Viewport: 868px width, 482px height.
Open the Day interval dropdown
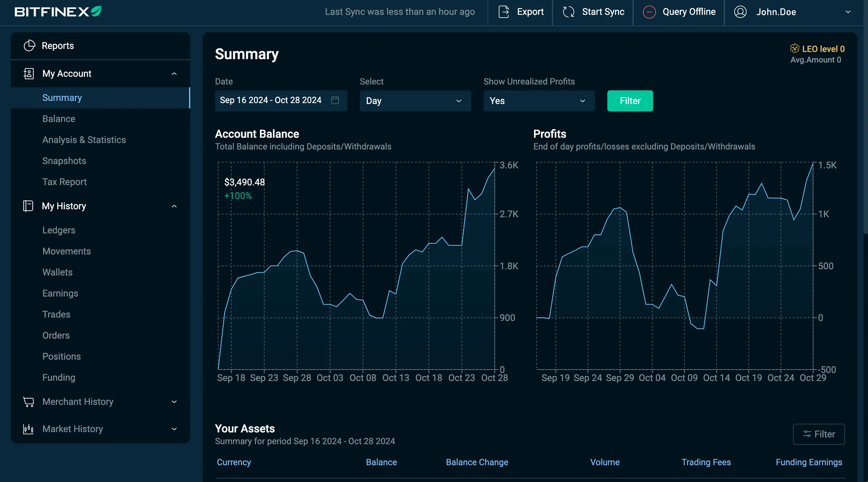(x=415, y=101)
